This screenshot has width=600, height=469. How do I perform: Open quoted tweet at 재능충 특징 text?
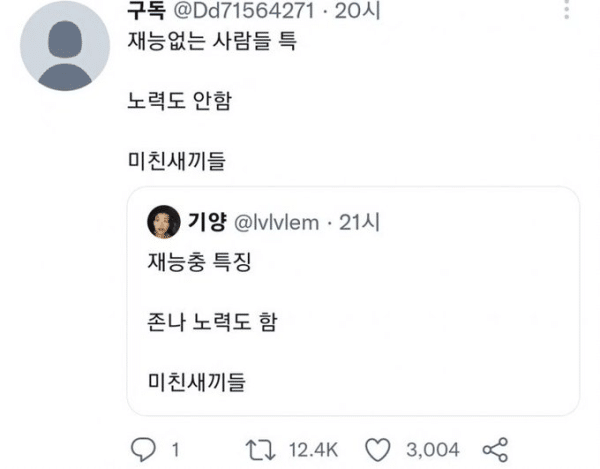[x=189, y=263]
